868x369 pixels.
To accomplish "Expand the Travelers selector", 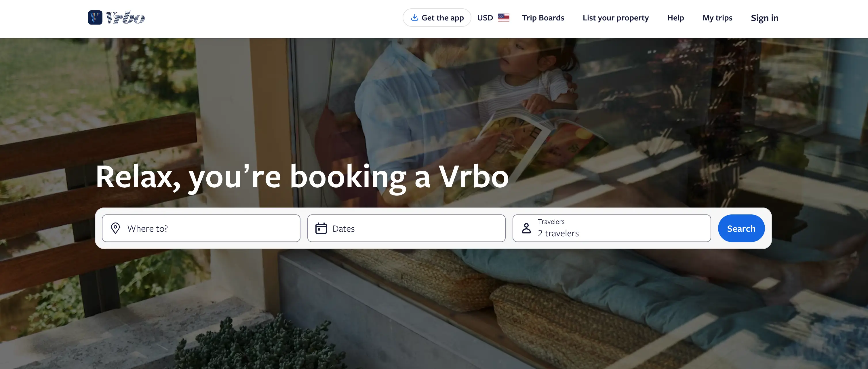I will point(612,228).
